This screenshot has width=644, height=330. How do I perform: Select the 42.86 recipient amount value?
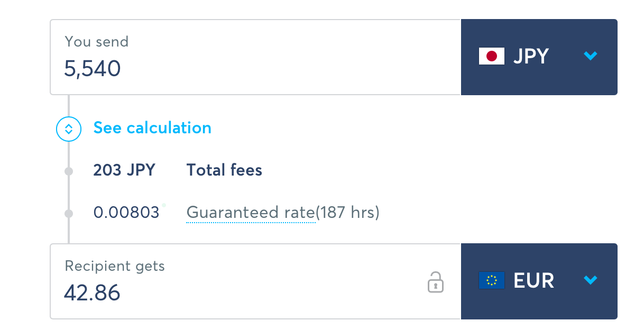92,292
